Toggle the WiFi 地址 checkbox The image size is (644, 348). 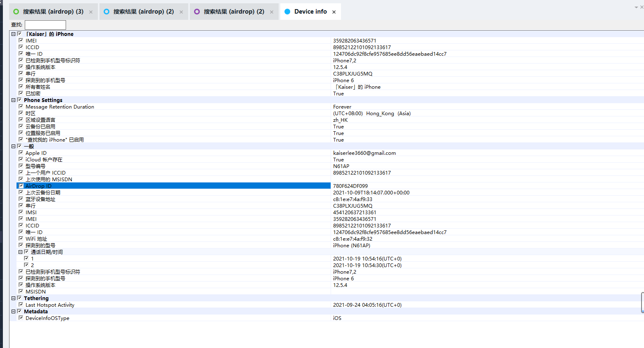click(21, 239)
